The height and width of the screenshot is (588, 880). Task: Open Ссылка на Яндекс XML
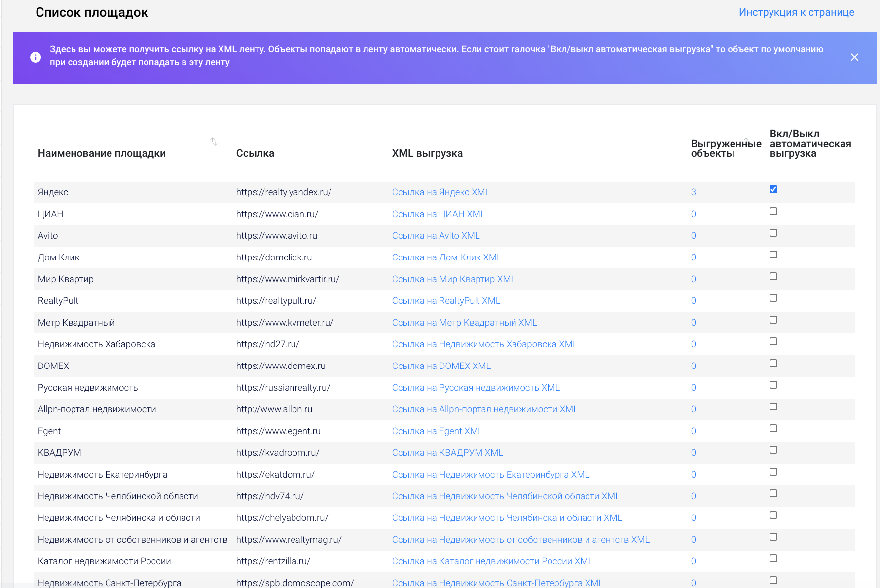441,192
